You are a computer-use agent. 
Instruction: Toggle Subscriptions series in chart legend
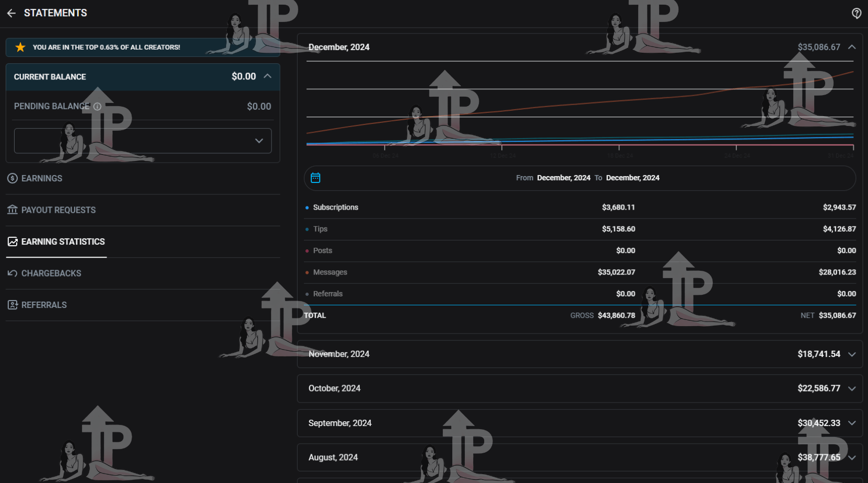(x=335, y=208)
